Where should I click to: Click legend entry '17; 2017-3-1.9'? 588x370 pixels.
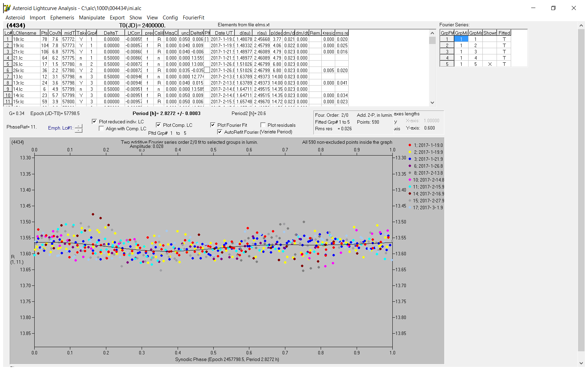(428, 208)
